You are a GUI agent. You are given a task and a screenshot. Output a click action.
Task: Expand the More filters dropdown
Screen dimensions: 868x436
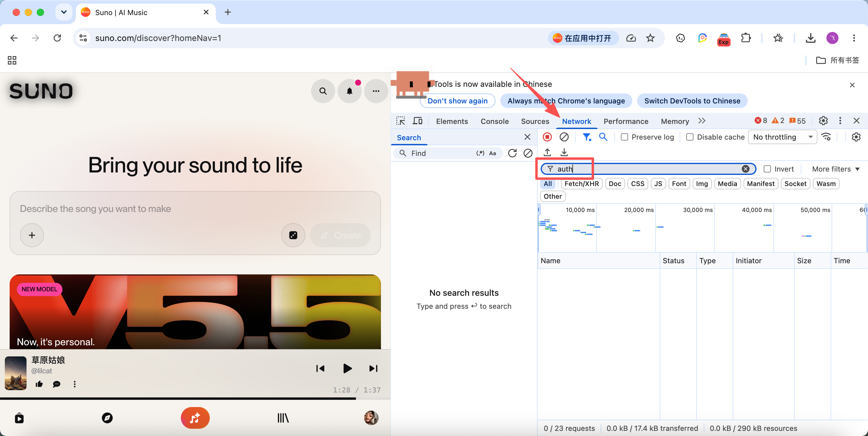tap(836, 169)
